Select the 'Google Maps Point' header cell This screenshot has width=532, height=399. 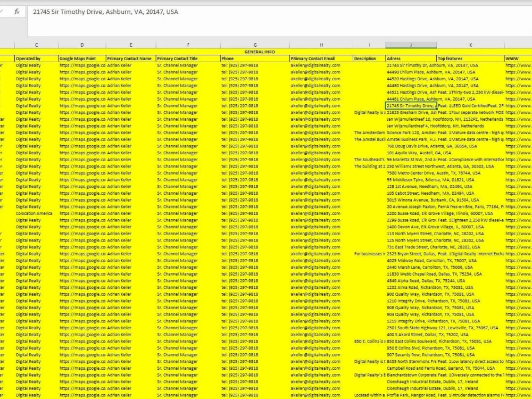pos(82,59)
